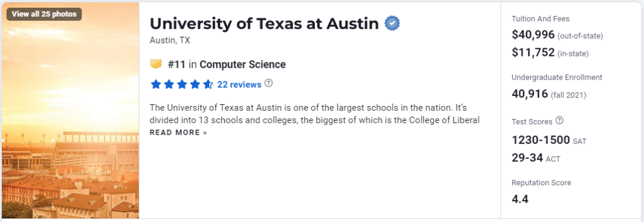Click the Computer Science ranking badge icon
Screen dimensions: 644x222
[156, 64]
